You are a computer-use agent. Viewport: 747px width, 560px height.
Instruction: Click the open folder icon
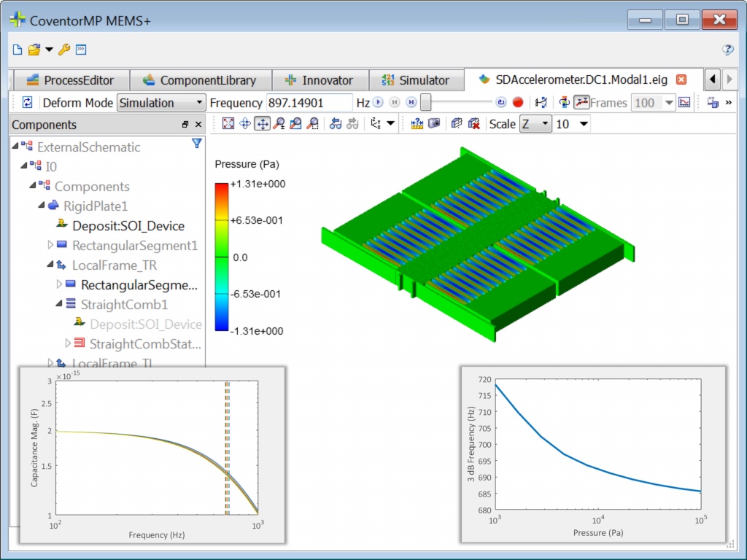click(x=34, y=50)
